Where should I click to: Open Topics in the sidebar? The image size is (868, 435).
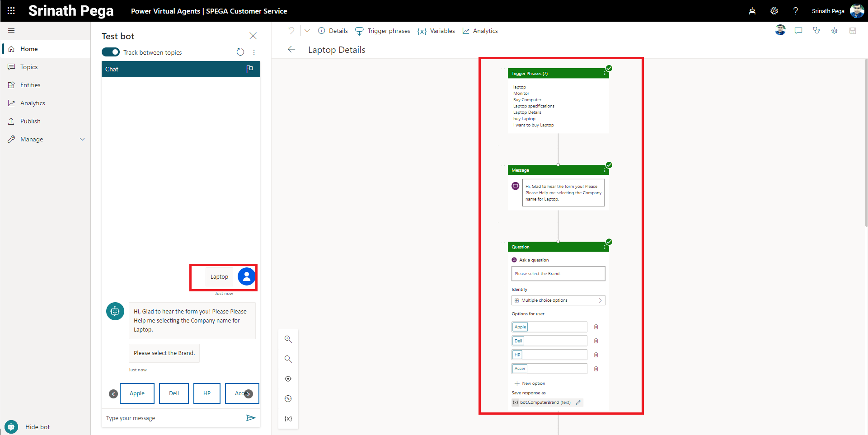(29, 67)
